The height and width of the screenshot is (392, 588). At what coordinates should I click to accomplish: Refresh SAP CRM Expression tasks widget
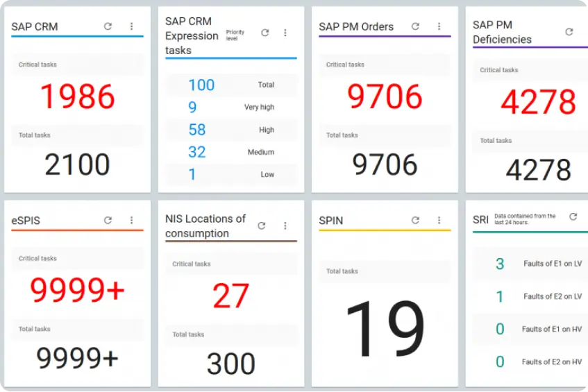[x=264, y=33]
